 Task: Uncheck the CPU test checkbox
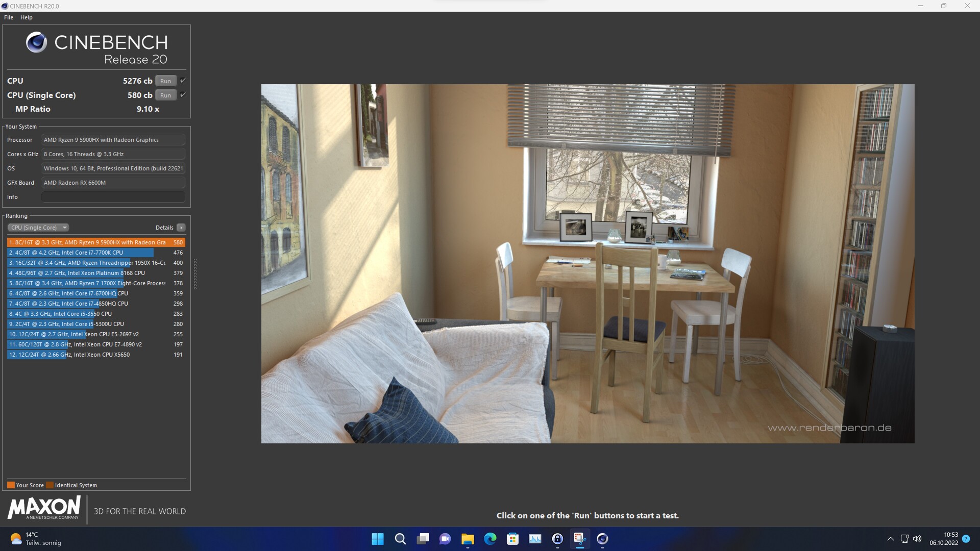point(183,81)
